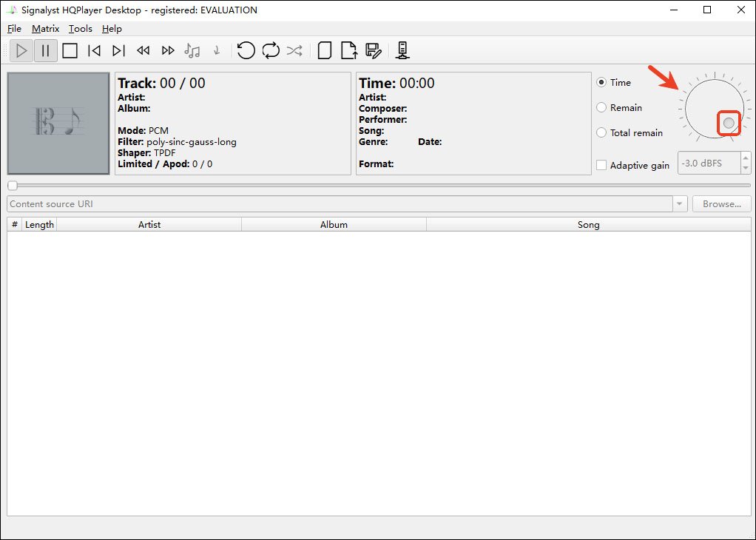The width and height of the screenshot is (756, 540).
Task: Click the Browse... button
Action: click(722, 204)
